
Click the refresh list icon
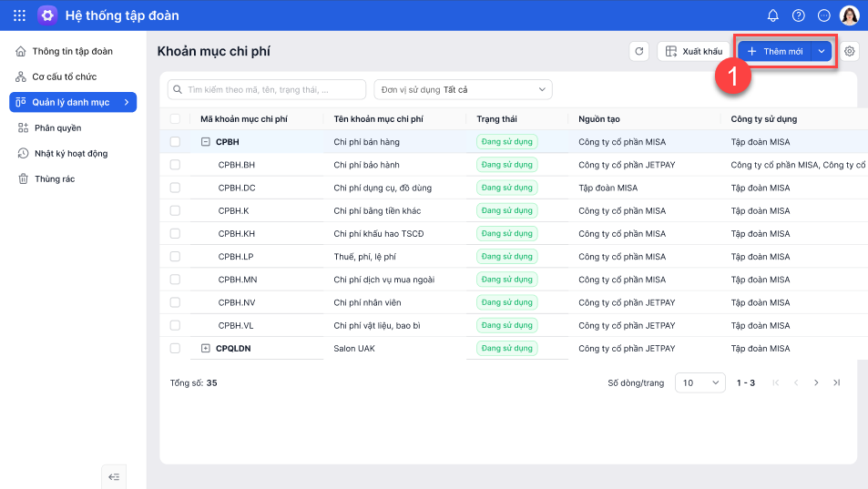pos(639,52)
